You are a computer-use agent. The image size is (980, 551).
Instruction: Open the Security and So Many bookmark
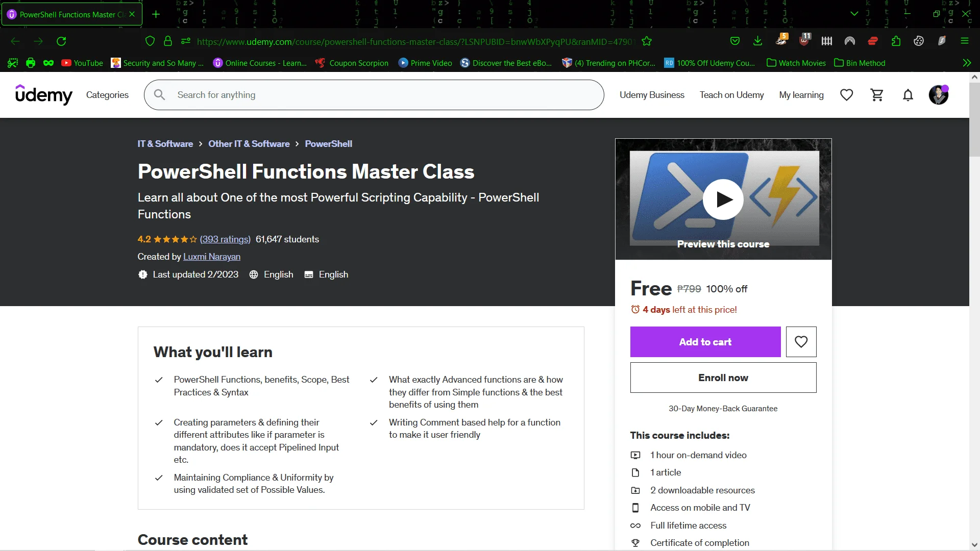click(x=157, y=63)
